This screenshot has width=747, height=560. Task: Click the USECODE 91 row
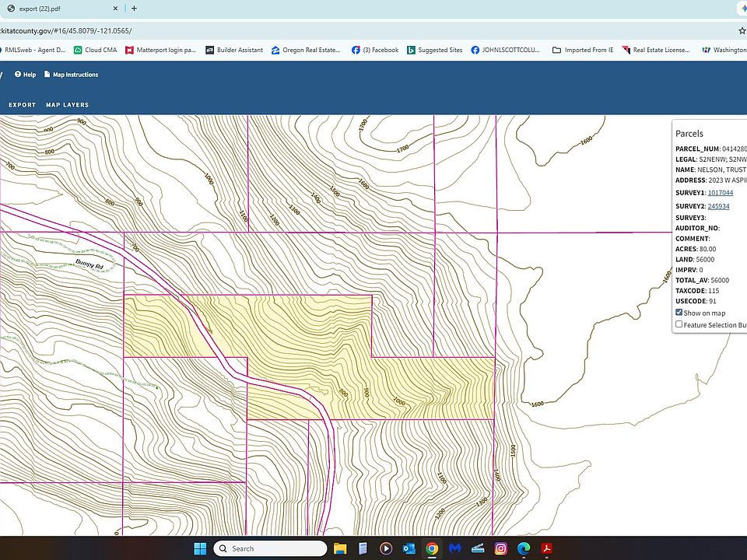click(x=696, y=302)
